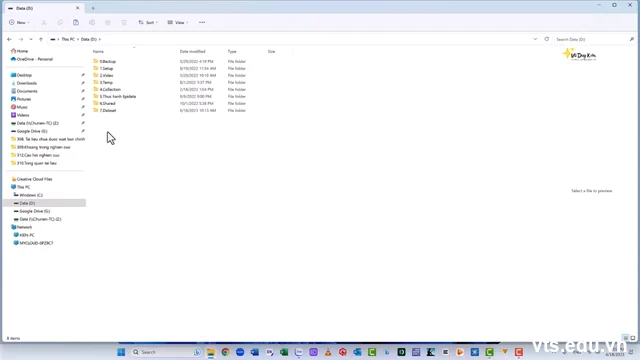Click the Paste icon in the toolbar

(x=76, y=22)
